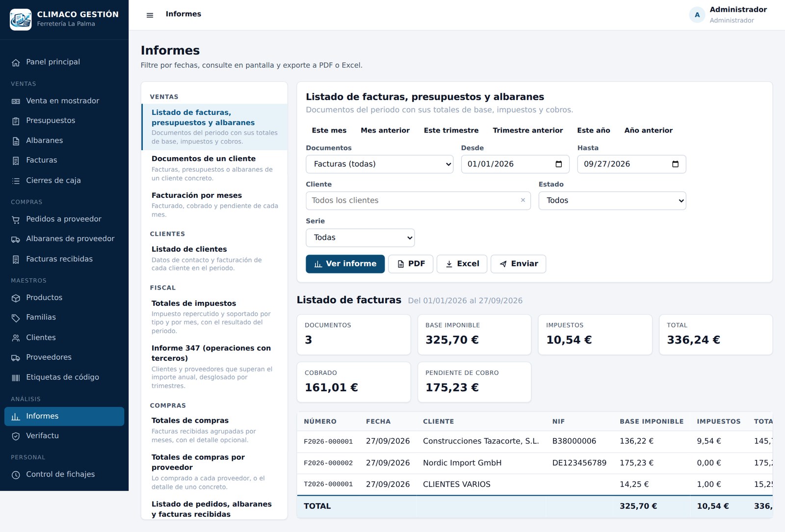Export the report with the Excel button
785x532 pixels.
462,264
